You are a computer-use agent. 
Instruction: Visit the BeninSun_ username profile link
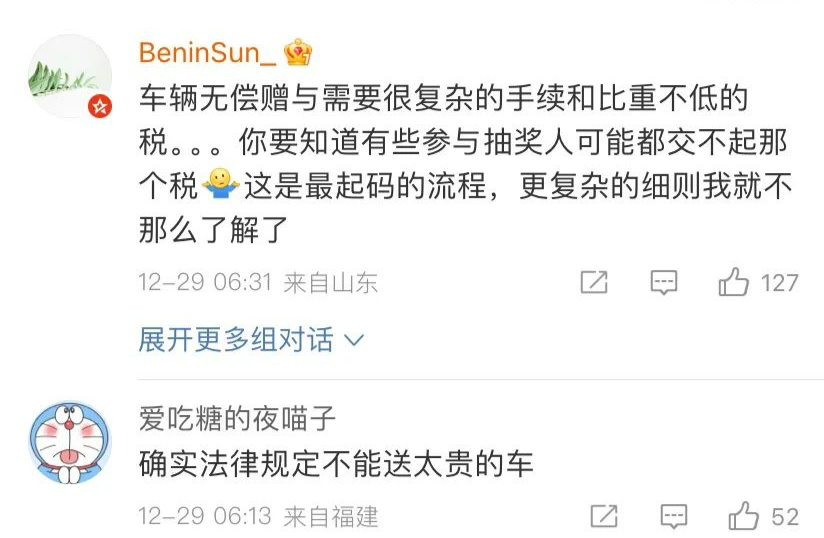(204, 52)
